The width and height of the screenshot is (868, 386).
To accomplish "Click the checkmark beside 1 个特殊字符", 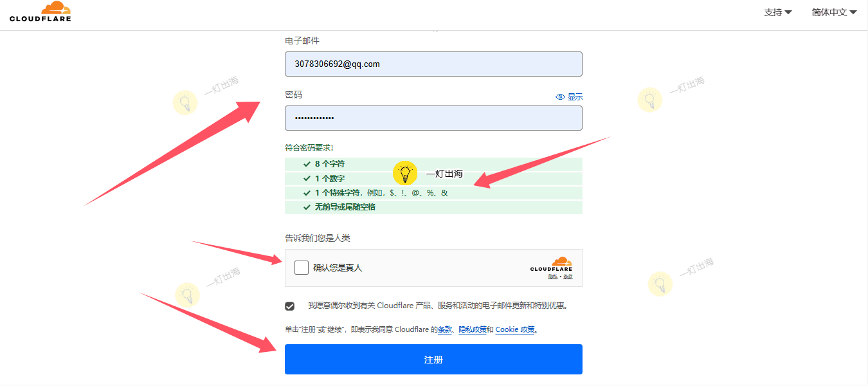I will (307, 193).
